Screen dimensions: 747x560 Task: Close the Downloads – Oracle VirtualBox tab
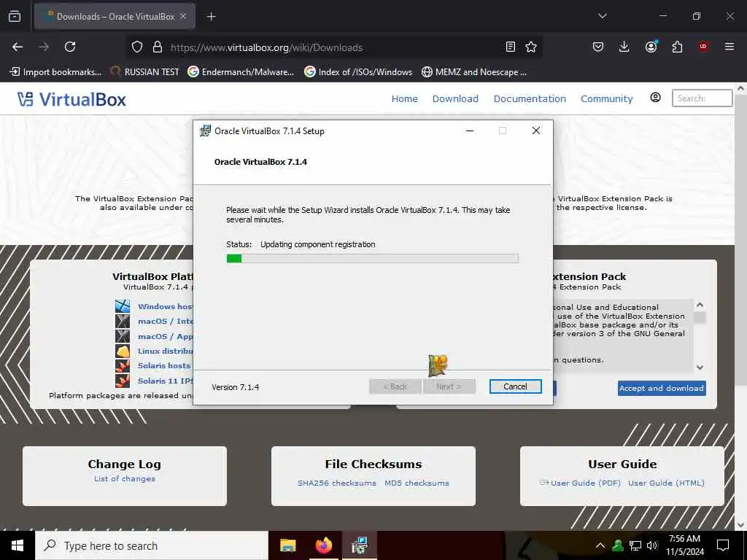tap(183, 16)
